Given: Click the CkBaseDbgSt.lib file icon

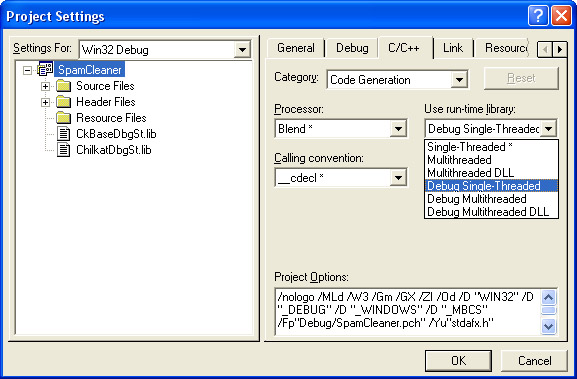Looking at the screenshot, I should (x=63, y=134).
